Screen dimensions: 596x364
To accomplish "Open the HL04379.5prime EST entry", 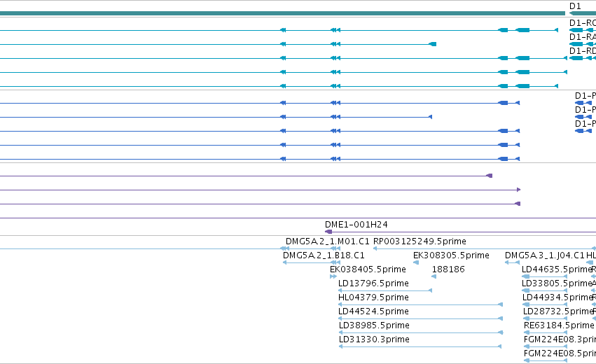I will click(x=374, y=297).
